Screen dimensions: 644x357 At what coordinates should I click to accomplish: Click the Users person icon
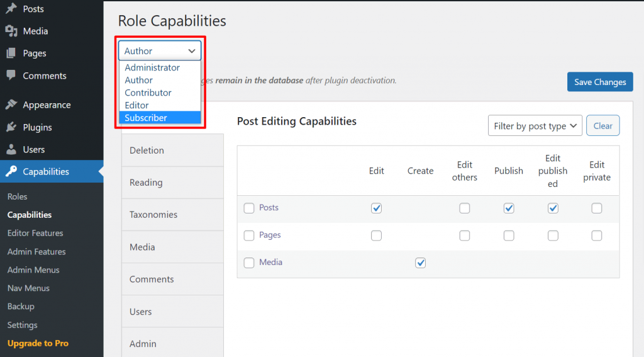click(x=11, y=150)
